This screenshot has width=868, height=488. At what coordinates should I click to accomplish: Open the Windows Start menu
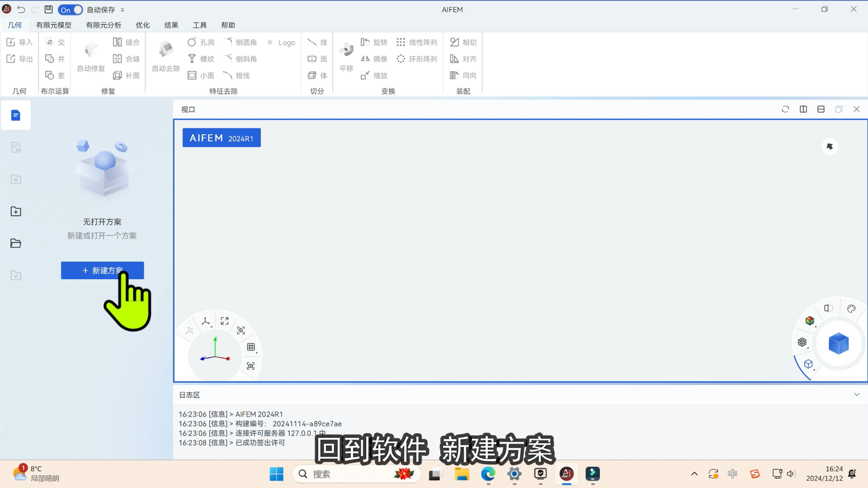pos(277,474)
